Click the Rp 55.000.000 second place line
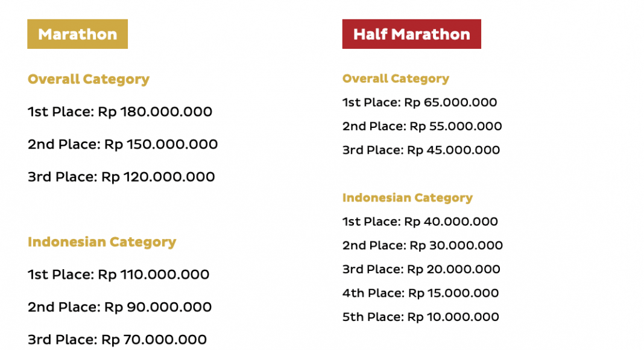The image size is (644, 350). coord(422,126)
